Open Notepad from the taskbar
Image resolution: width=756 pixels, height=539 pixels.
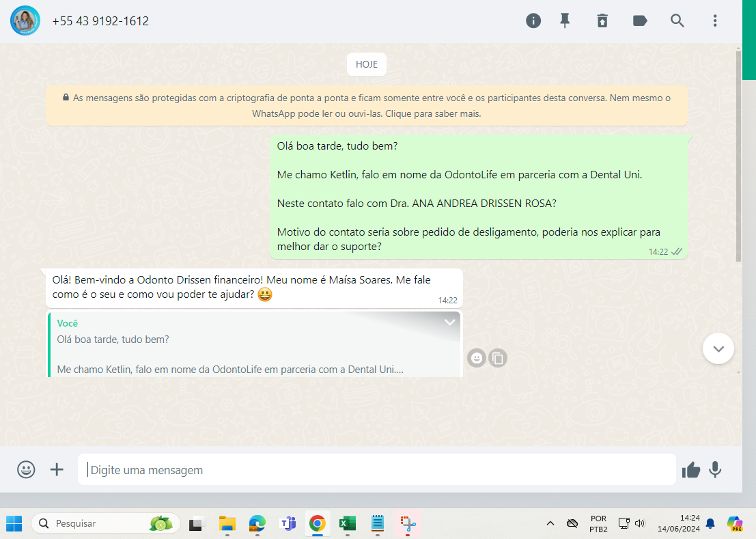(378, 523)
